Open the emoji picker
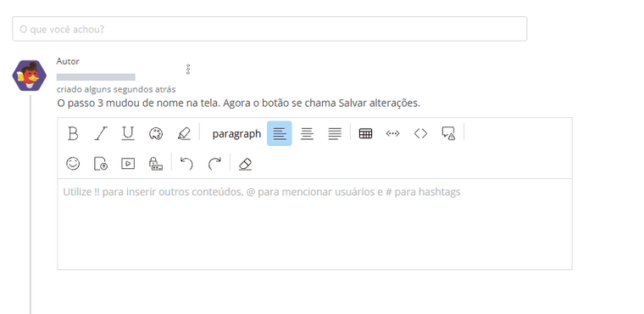Viewport: 644px width, 314px height. coord(73,164)
